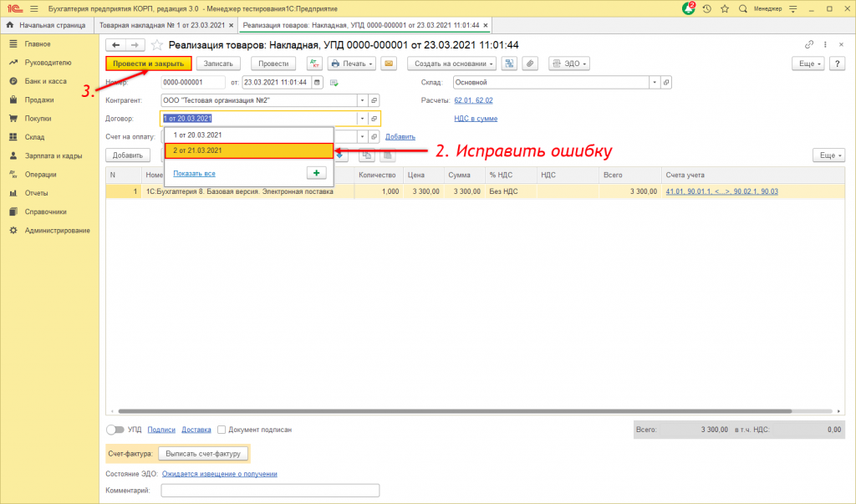This screenshot has width=856, height=504.
Task: Create new contract with green plus button
Action: click(x=317, y=173)
